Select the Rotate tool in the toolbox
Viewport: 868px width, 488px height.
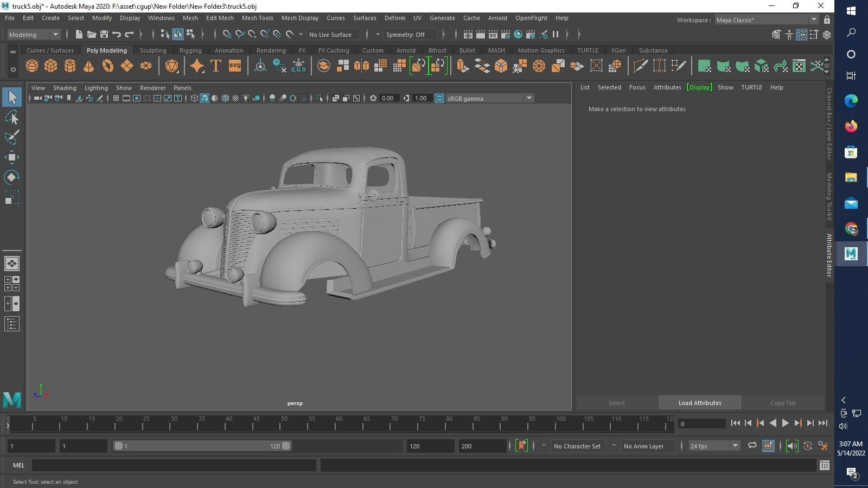12,177
